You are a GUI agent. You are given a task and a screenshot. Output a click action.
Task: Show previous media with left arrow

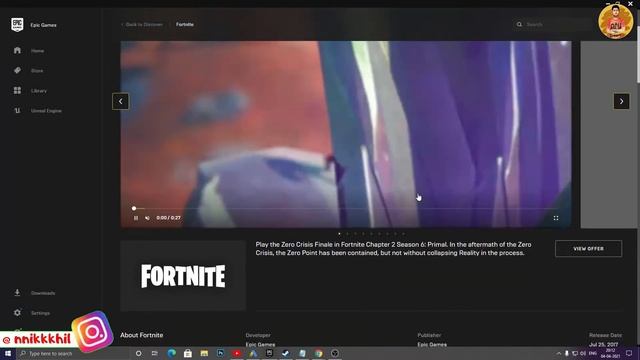pos(120,101)
